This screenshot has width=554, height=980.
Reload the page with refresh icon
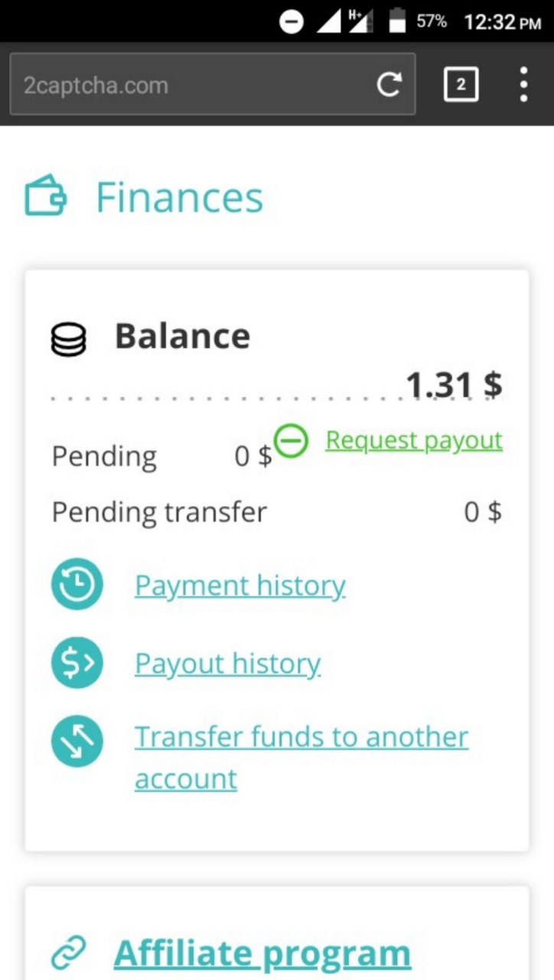tap(389, 85)
